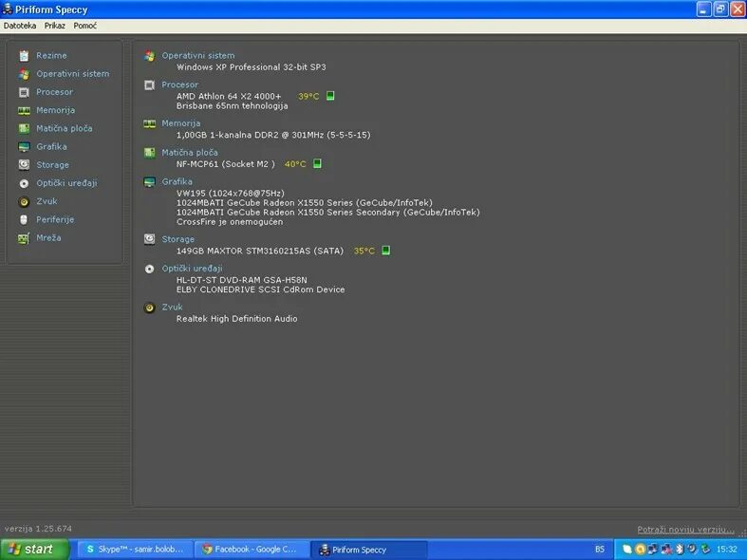
Task: Click the green indicator next to 39°C
Action: [x=330, y=96]
